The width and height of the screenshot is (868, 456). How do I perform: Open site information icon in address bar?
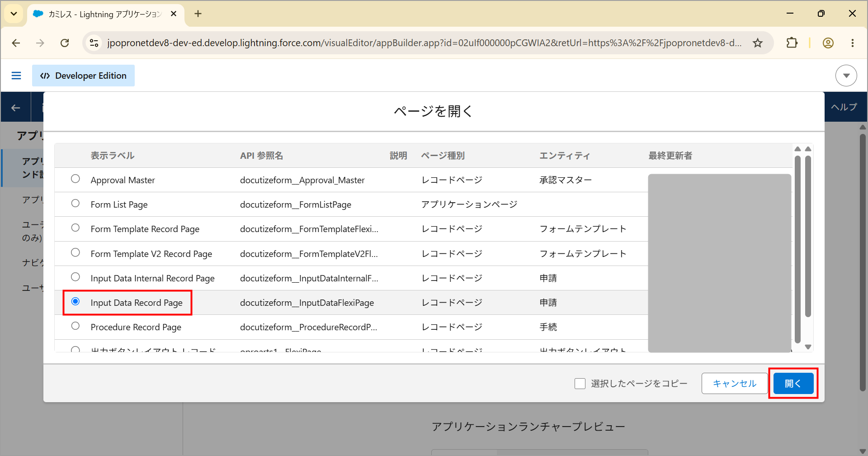pyautogui.click(x=94, y=43)
